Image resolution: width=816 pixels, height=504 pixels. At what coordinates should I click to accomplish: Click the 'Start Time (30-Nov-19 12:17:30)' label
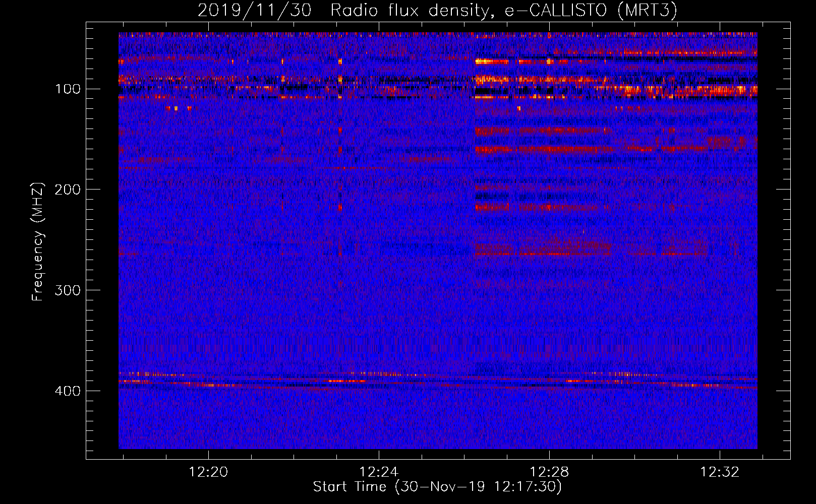437,487
